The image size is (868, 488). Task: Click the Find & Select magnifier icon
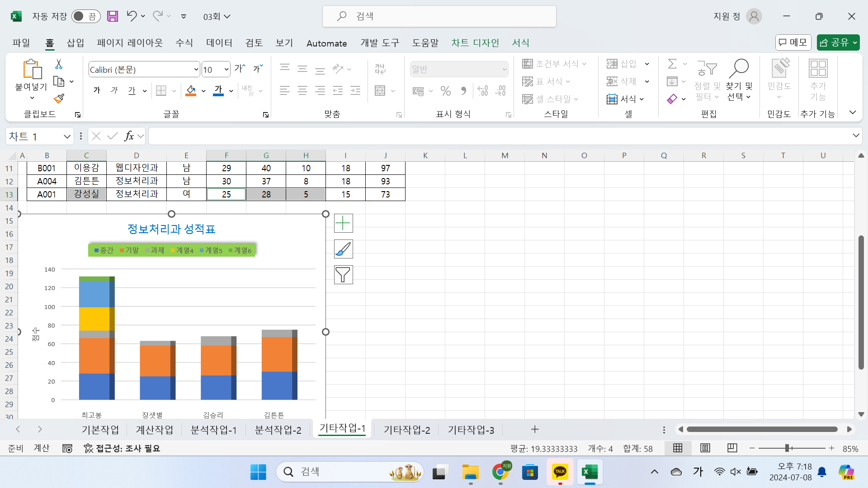pos(739,68)
